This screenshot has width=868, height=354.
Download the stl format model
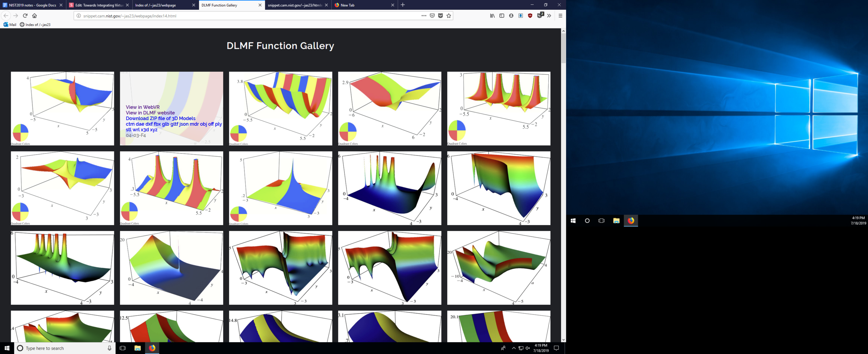(x=128, y=130)
